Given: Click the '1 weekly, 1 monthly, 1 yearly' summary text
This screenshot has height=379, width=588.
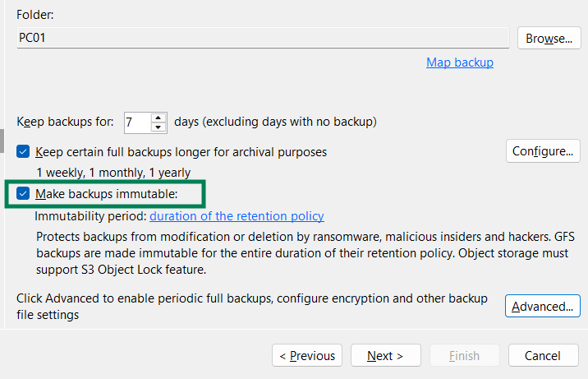Looking at the screenshot, I should tap(113, 173).
